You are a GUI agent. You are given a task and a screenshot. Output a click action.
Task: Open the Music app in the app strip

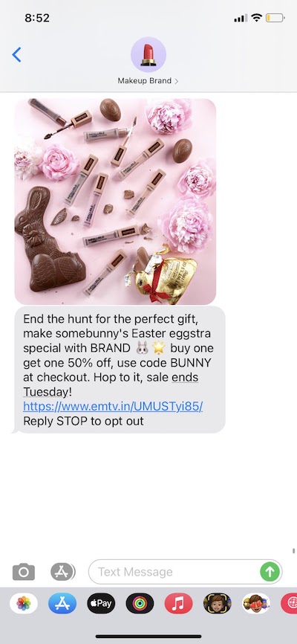(x=178, y=603)
